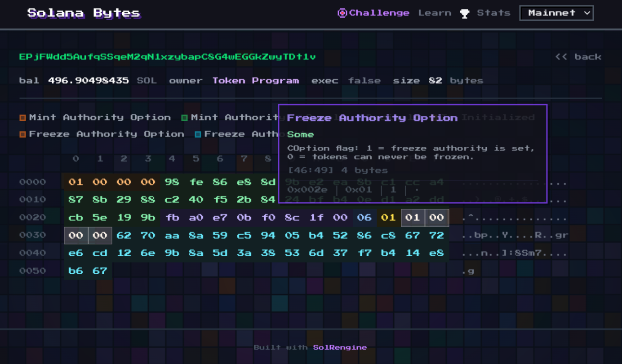Open the Mainnet network dropdown
Image resolution: width=622 pixels, height=364 pixels.
pos(556,13)
